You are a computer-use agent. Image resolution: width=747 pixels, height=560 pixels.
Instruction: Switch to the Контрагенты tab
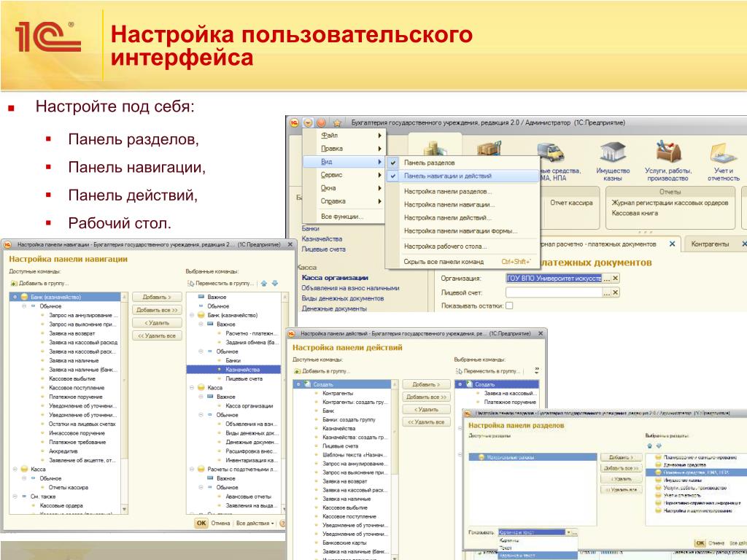(710, 244)
